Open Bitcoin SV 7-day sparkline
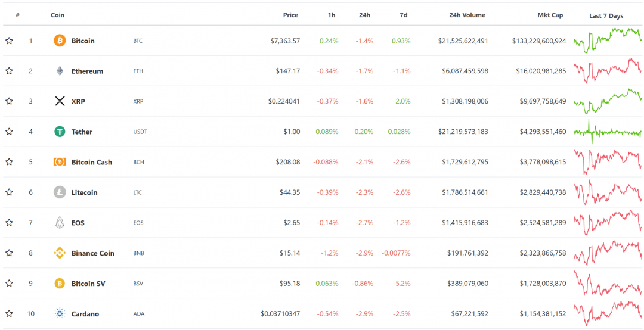644x330 pixels. (608, 283)
